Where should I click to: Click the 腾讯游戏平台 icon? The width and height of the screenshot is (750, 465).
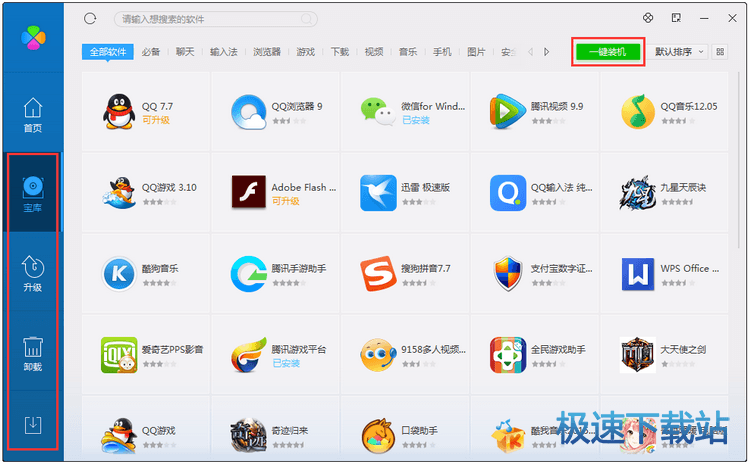(248, 355)
